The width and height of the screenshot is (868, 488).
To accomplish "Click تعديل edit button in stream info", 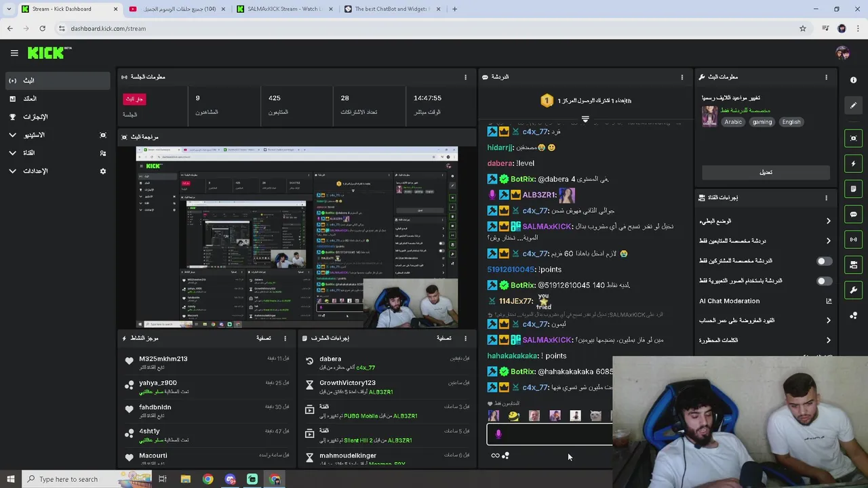I will point(766,172).
